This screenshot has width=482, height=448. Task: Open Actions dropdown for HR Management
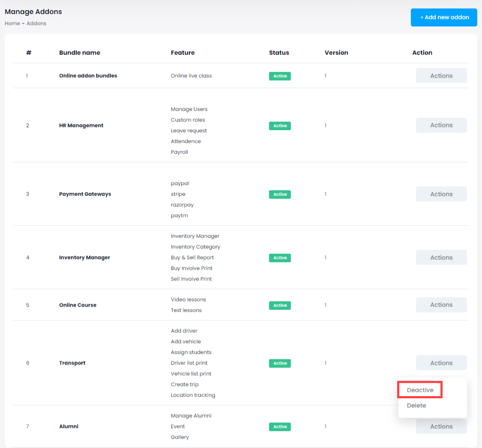click(x=441, y=125)
